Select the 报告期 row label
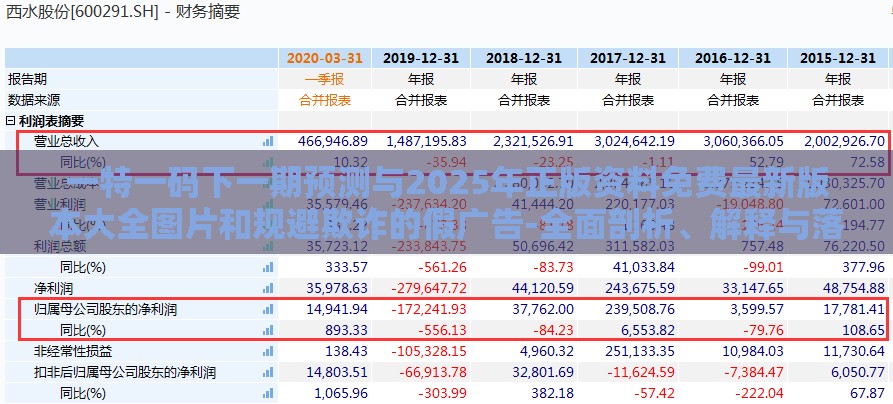This screenshot has height=404, width=893. pos(27,79)
